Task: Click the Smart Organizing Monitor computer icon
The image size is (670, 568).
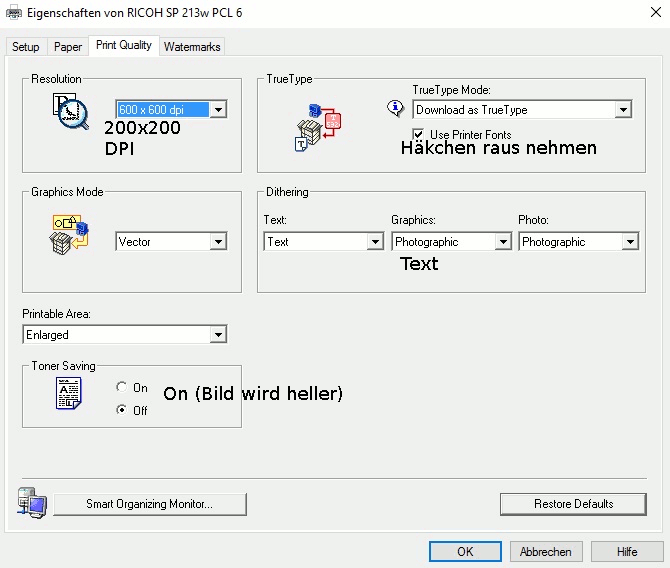Action: pyautogui.click(x=32, y=503)
